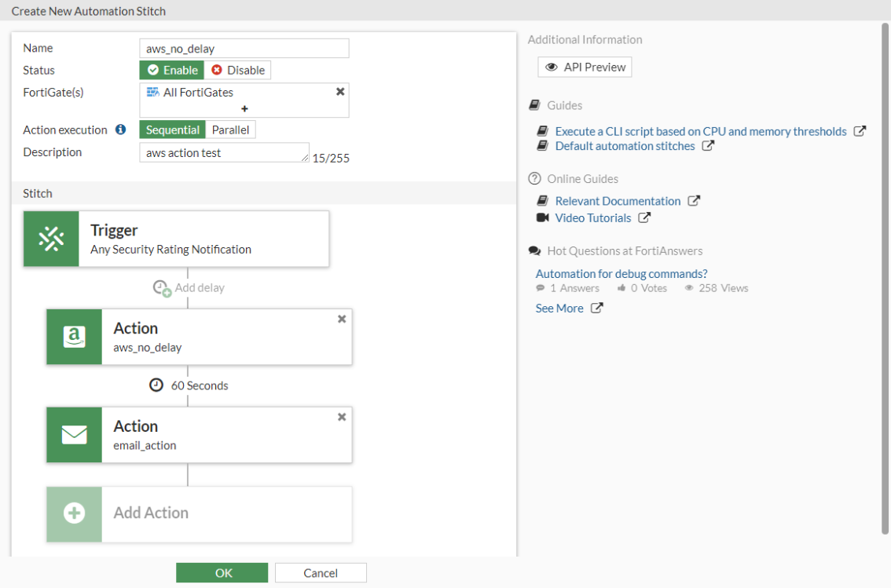Screen dimensions: 891x588
Task: Open the Relevant Documentation link
Action: pyautogui.click(x=618, y=201)
